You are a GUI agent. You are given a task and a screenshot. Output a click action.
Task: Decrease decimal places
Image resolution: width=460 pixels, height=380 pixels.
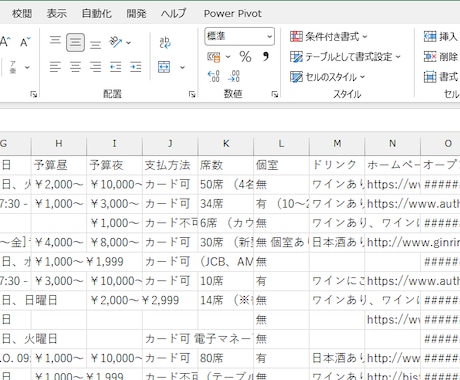click(234, 76)
